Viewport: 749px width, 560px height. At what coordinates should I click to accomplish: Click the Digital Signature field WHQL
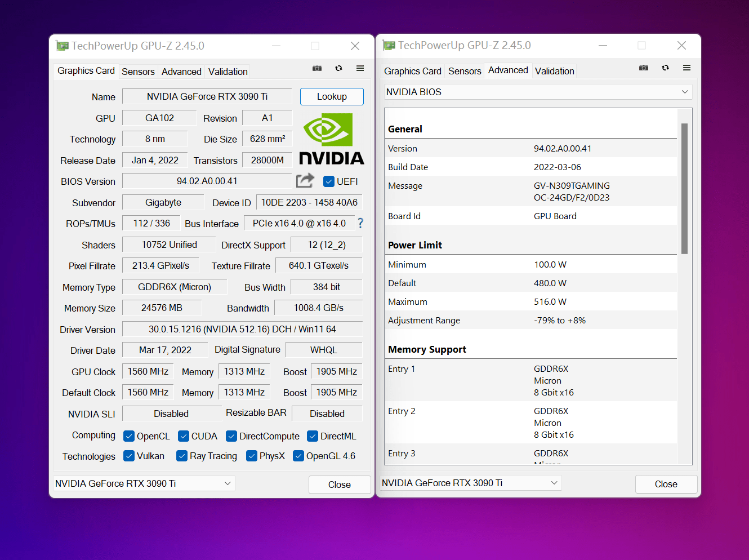(324, 350)
